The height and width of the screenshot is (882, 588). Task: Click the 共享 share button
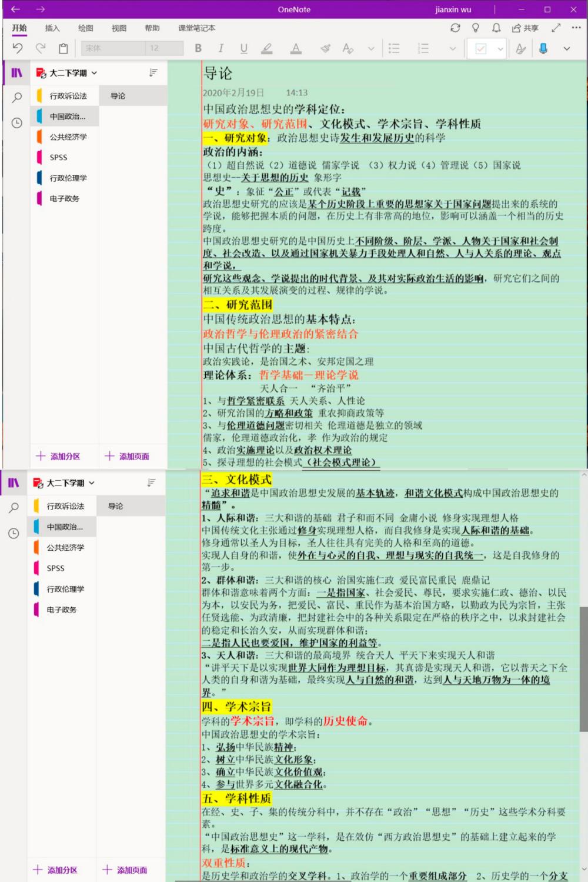pyautogui.click(x=525, y=28)
